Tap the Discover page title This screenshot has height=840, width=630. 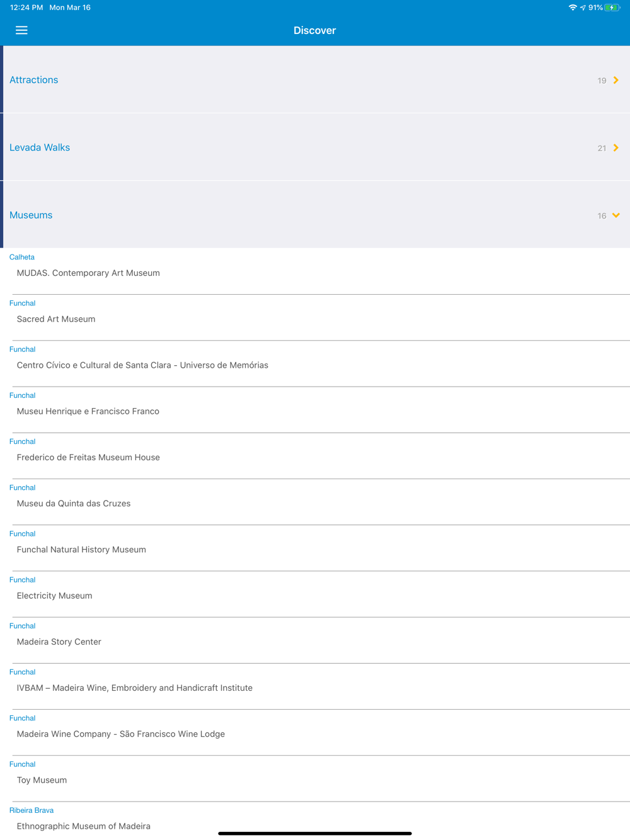pyautogui.click(x=314, y=30)
